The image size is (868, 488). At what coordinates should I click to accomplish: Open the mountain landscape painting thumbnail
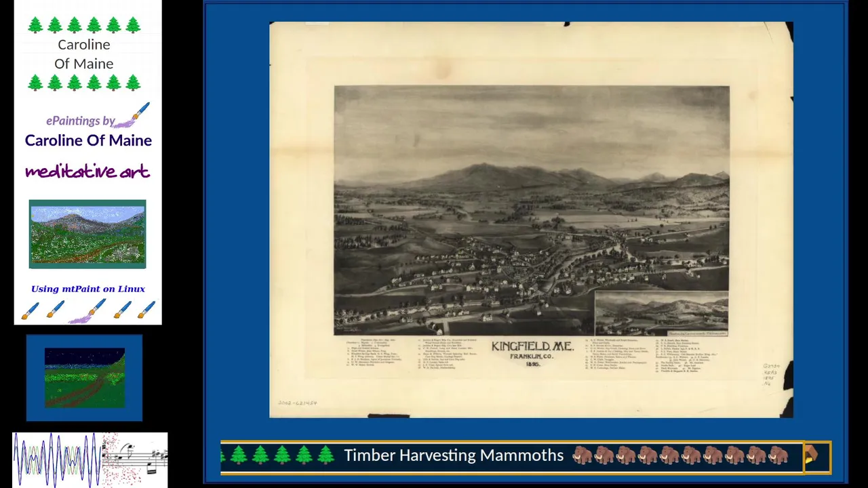tap(87, 234)
